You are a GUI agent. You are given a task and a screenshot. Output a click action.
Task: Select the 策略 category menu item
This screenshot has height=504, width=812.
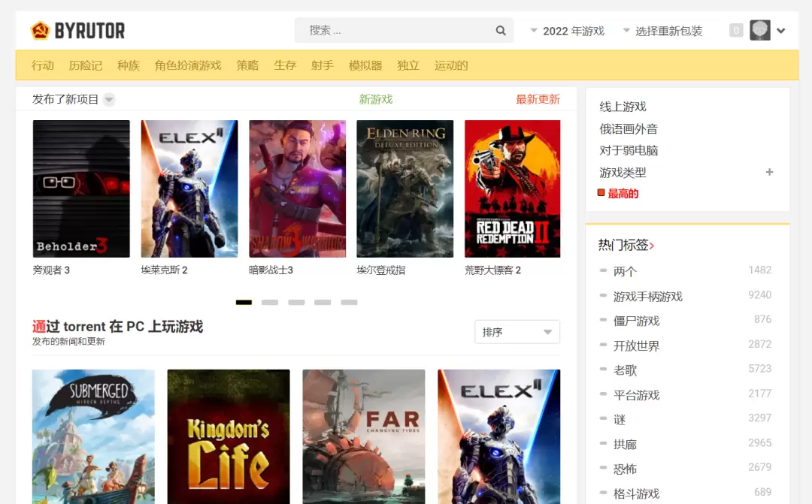pos(247,65)
